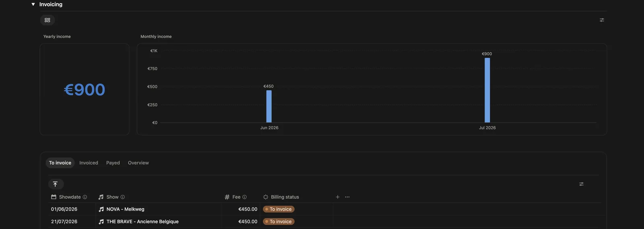644x229 pixels.
Task: Click the €900 yearly income number
Action: click(85, 90)
